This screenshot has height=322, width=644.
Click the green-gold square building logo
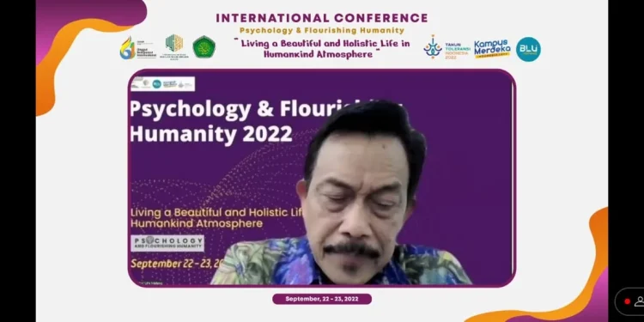(174, 46)
